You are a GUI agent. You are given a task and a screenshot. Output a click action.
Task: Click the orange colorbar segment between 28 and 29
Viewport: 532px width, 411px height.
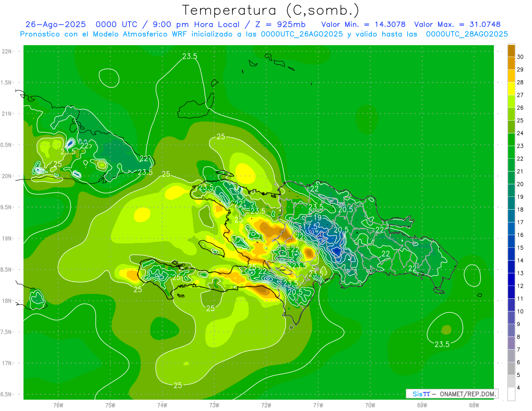(511, 76)
